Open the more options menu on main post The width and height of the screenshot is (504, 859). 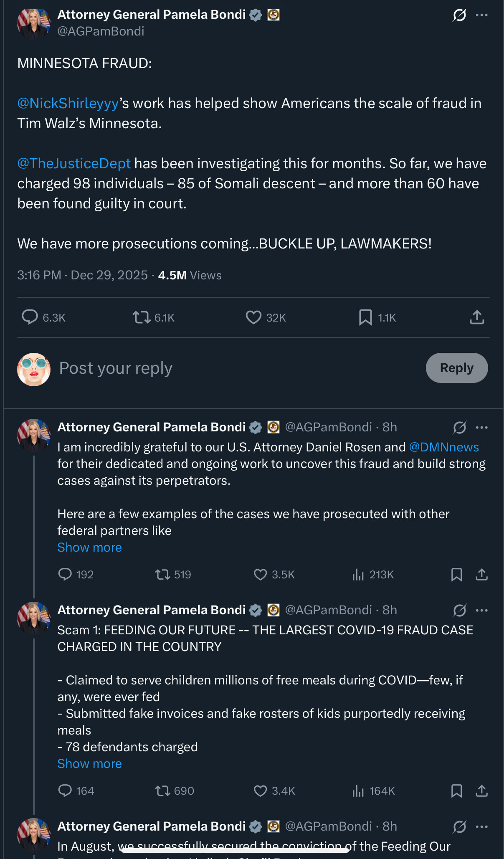pos(481,15)
